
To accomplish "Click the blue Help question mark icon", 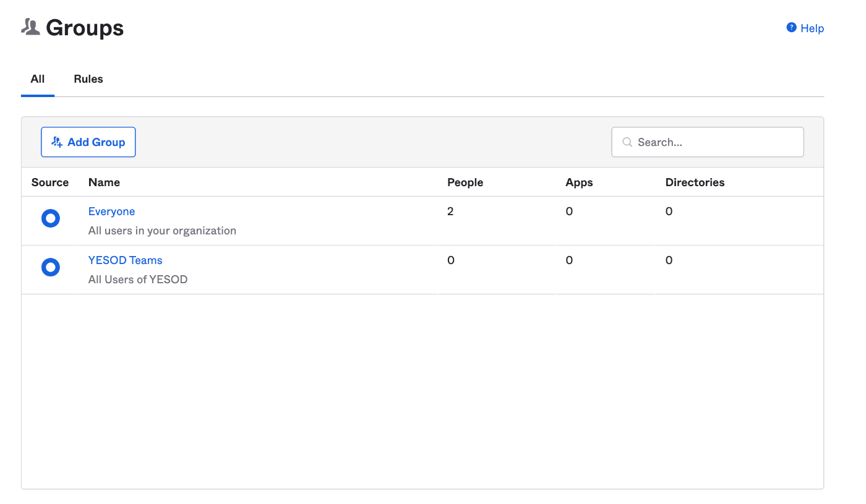I will 791,28.
